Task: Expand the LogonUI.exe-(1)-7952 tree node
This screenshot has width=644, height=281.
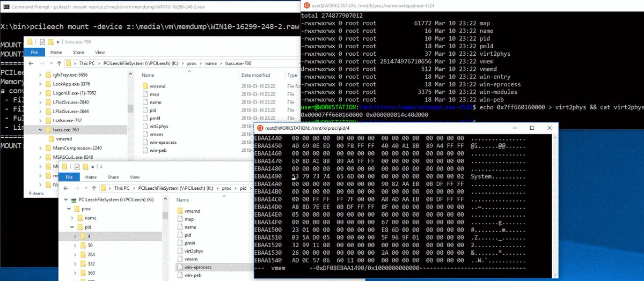Action: pyautogui.click(x=41, y=93)
